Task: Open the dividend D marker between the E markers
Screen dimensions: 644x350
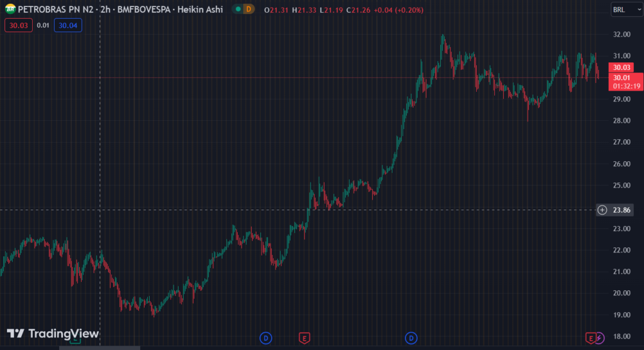Action: 411,338
